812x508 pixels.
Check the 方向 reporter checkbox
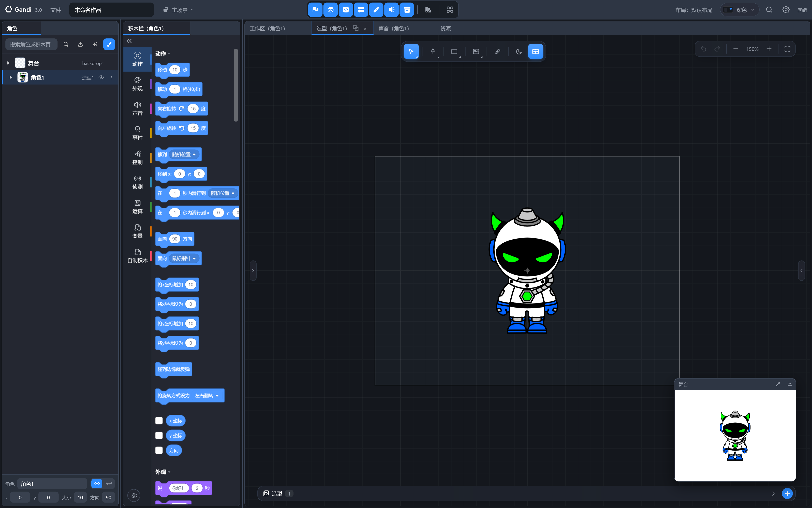pyautogui.click(x=159, y=450)
